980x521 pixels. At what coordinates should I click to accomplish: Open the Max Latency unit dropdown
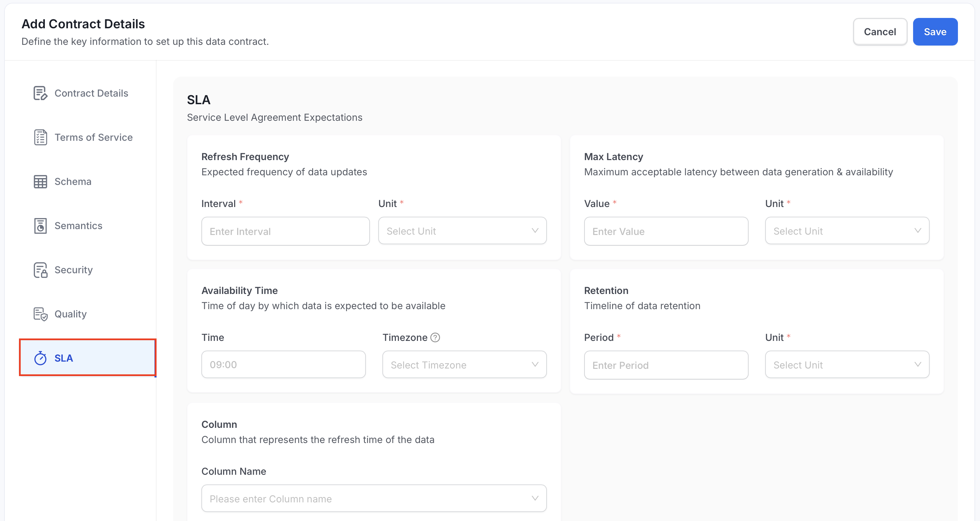coord(847,230)
